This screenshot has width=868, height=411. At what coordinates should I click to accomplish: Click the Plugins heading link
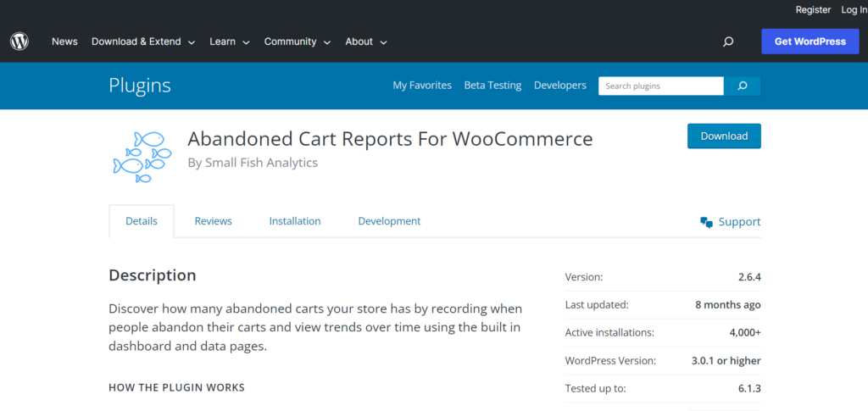[140, 86]
